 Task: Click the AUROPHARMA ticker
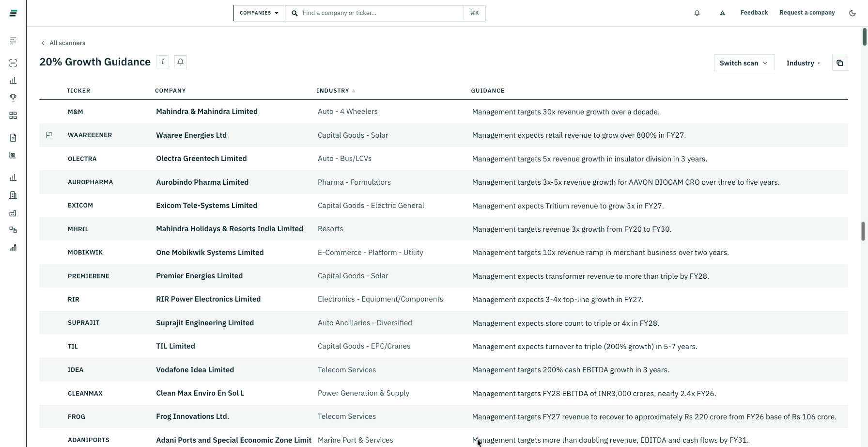(91, 182)
